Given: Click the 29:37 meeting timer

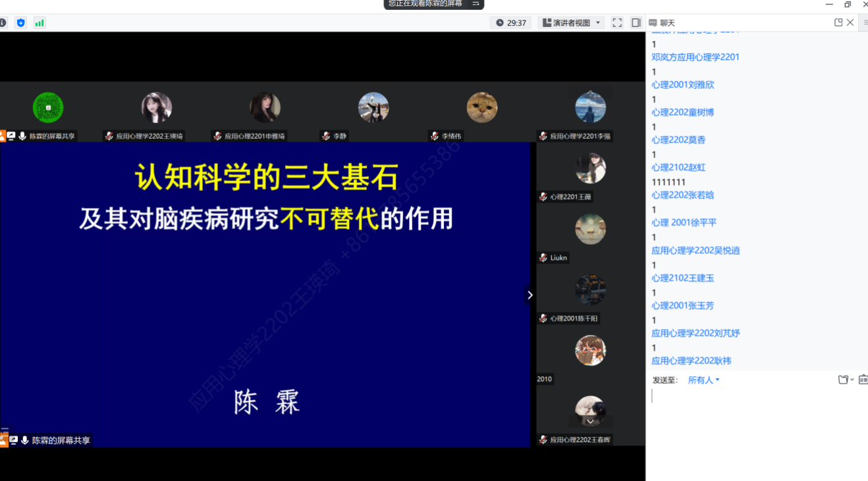Looking at the screenshot, I should pyautogui.click(x=510, y=23).
